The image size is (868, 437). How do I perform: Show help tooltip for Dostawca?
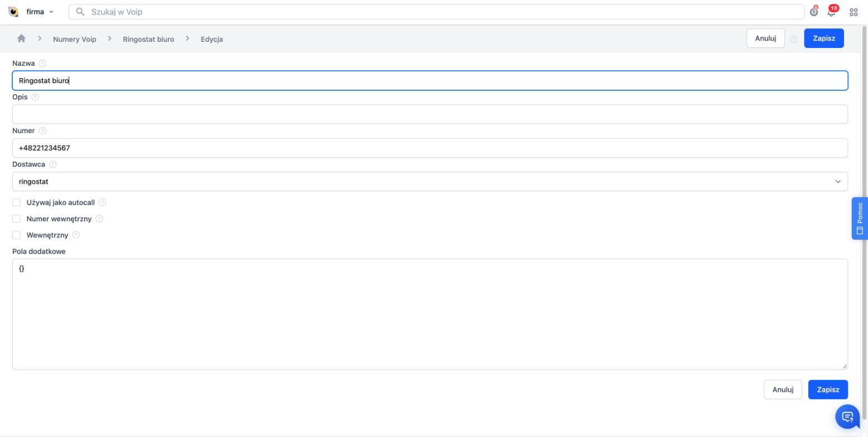[53, 164]
